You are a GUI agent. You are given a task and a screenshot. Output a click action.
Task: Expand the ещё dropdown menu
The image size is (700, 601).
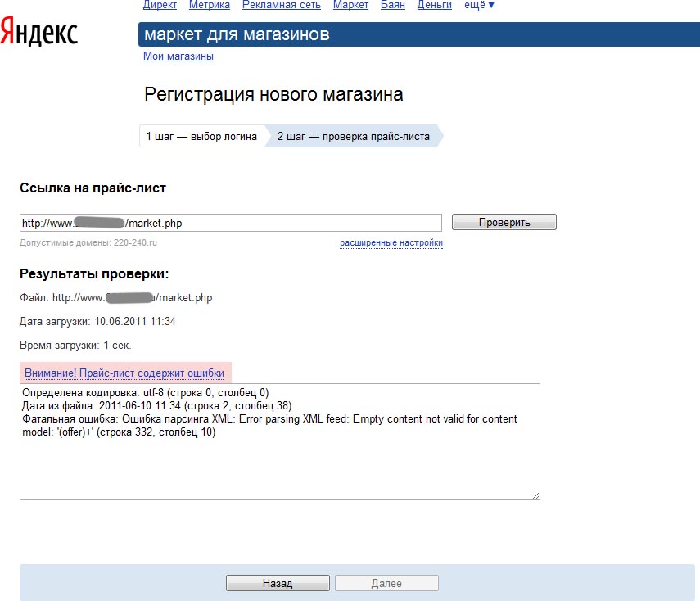[x=479, y=5]
